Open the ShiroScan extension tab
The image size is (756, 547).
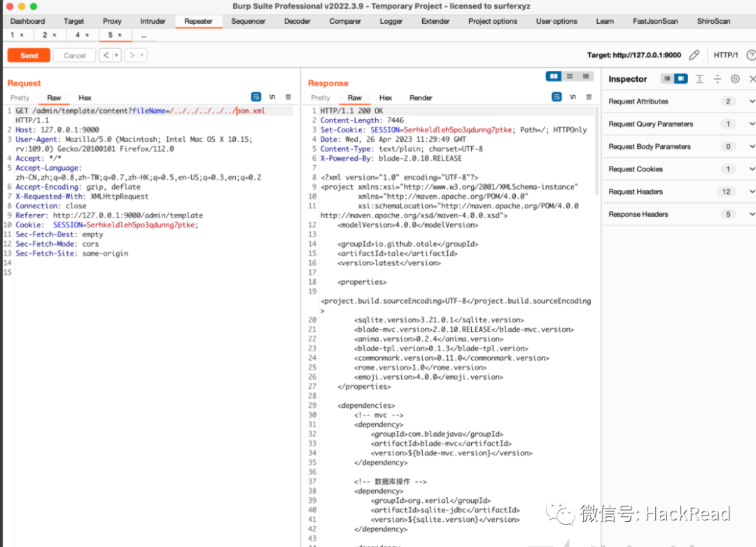tap(713, 21)
